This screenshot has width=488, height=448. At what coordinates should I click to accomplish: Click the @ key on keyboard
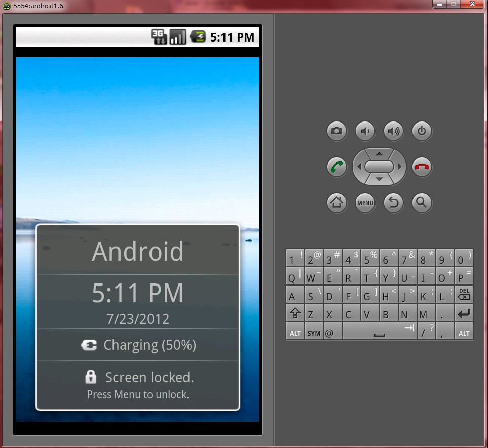pos(333,331)
